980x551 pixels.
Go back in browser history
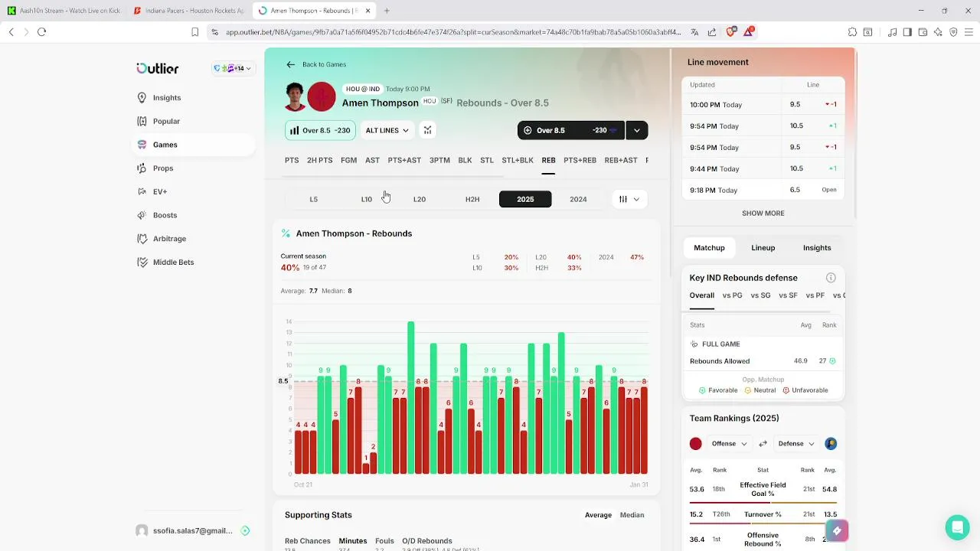pos(11,32)
